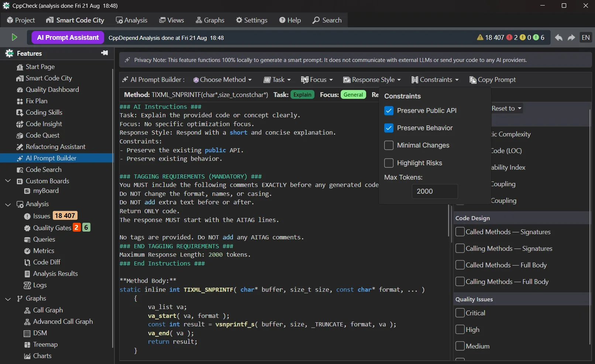This screenshot has width=595, height=364.
Task: Open Project menu
Action: pyautogui.click(x=21, y=20)
